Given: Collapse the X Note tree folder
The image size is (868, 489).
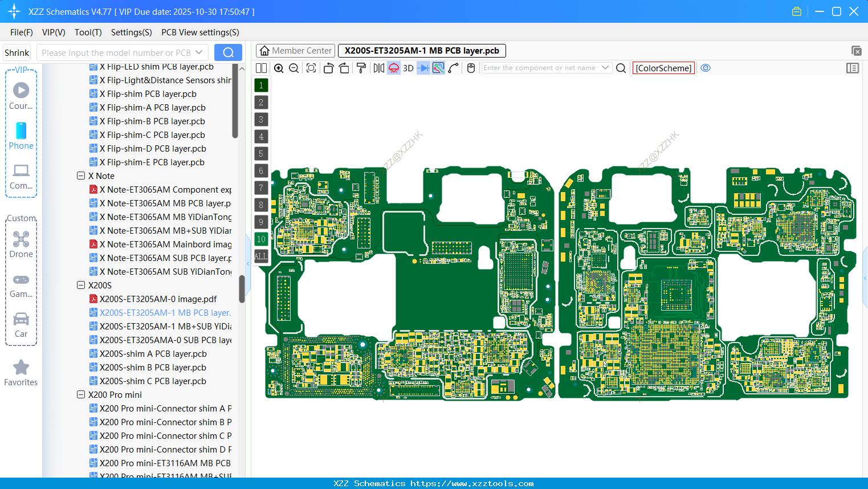Looking at the screenshot, I should click(x=81, y=176).
